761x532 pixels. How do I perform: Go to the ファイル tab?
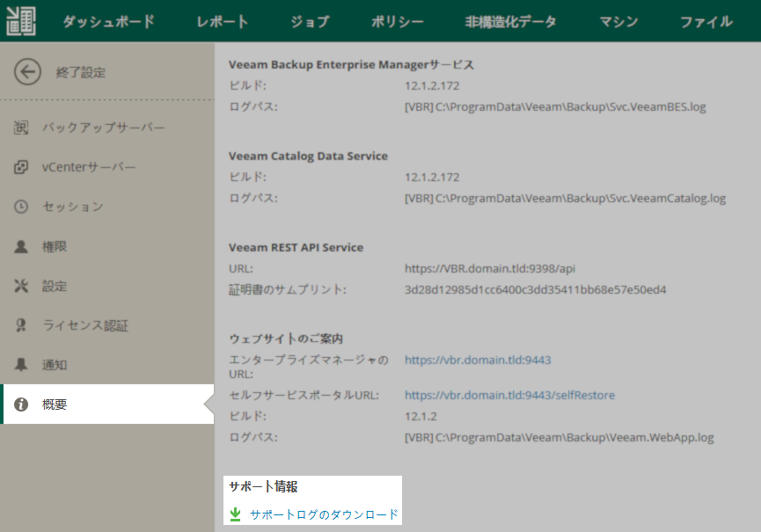pyautogui.click(x=706, y=21)
